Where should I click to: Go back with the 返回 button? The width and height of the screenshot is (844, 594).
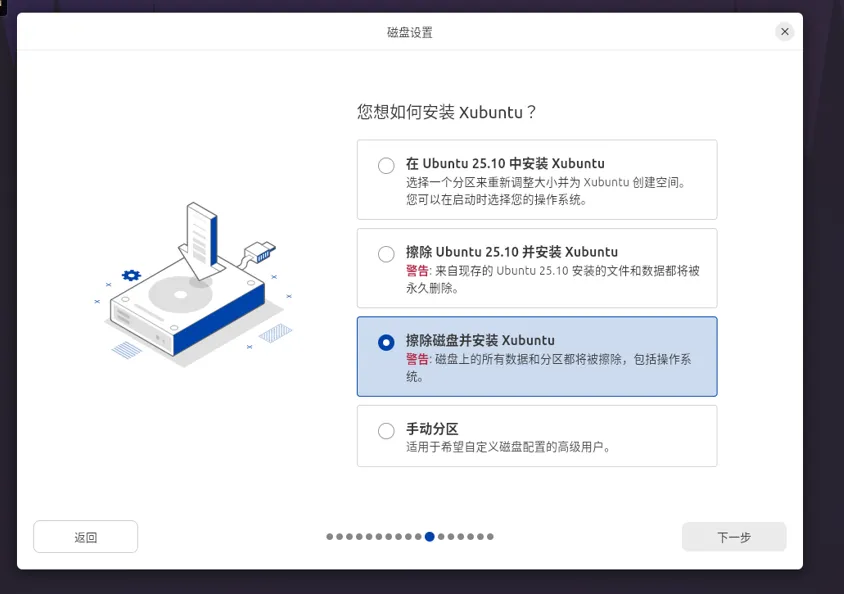pos(86,536)
